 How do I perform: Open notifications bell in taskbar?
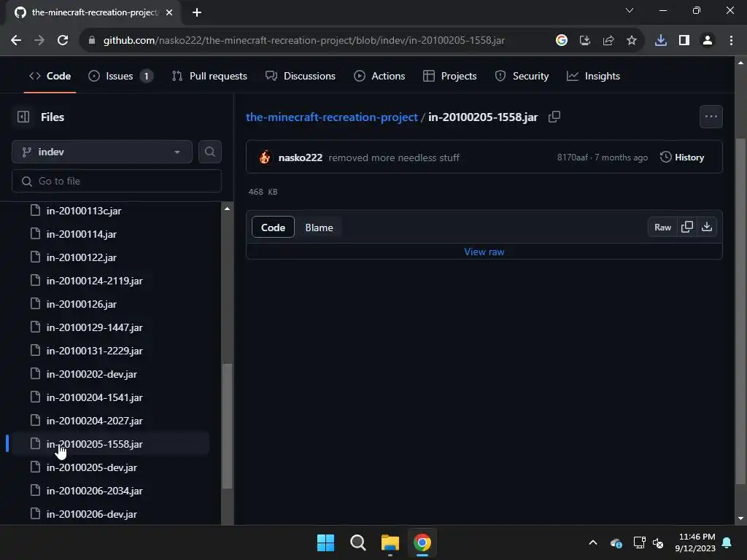727,542
